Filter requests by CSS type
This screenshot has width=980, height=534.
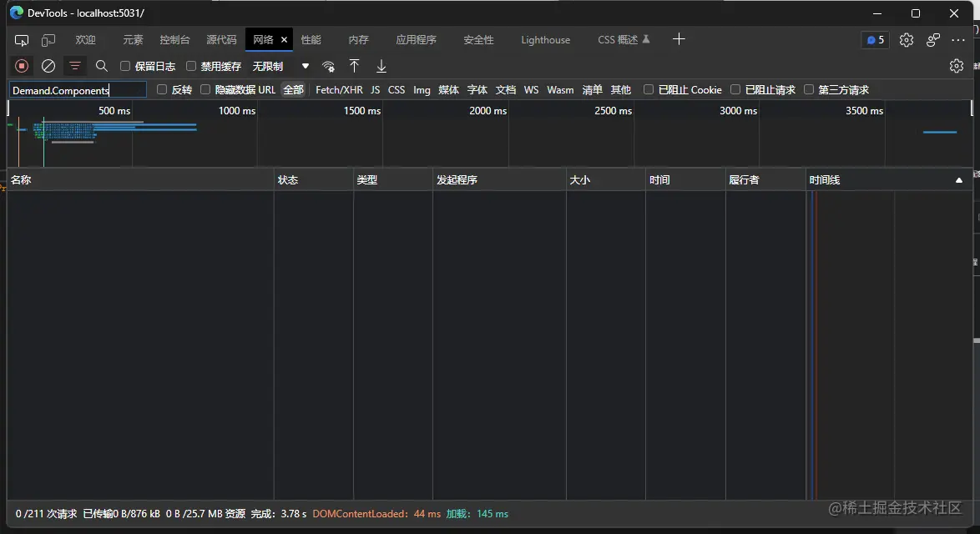point(397,90)
